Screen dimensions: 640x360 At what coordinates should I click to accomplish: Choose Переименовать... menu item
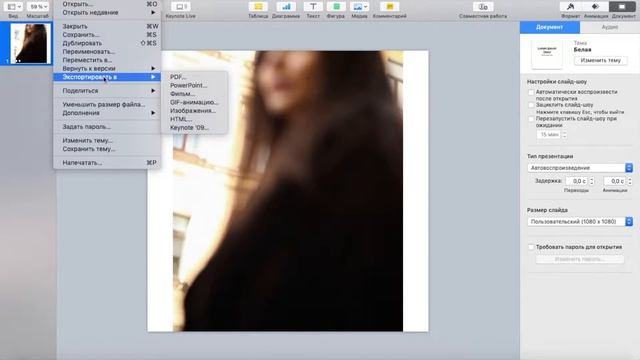coord(107,52)
